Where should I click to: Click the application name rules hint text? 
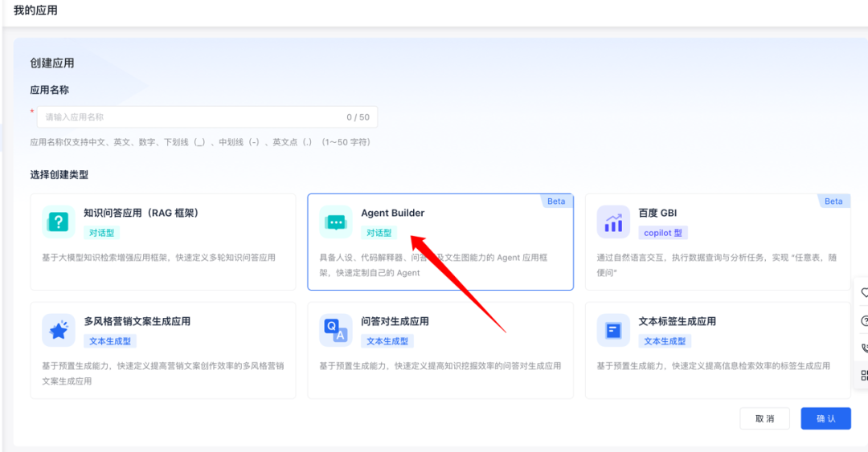(x=200, y=142)
